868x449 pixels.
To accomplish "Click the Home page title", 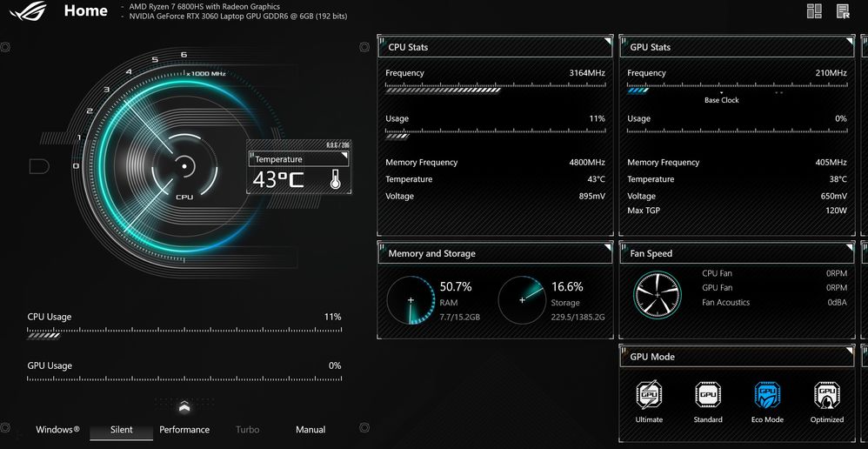I will 86,10.
